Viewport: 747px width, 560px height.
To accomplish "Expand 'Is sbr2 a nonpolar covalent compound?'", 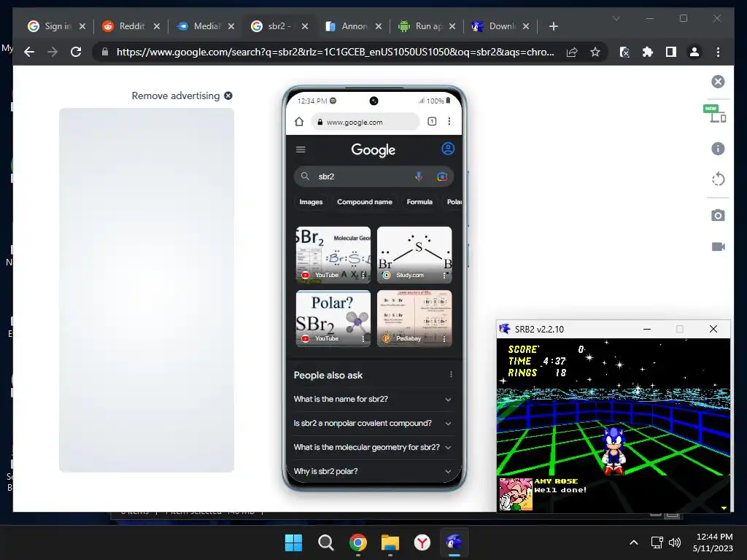I will click(x=373, y=423).
